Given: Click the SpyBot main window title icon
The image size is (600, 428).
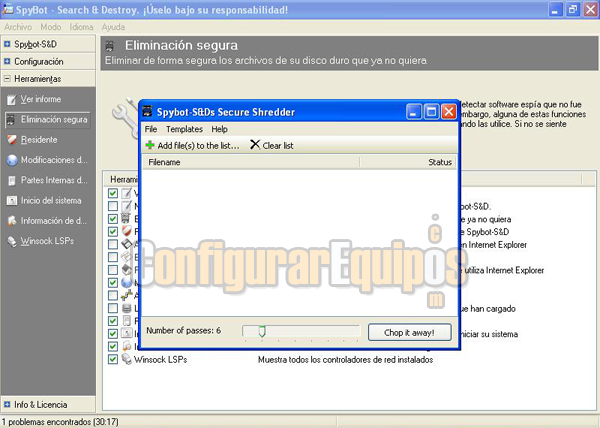Looking at the screenshot, I should pyautogui.click(x=7, y=8).
